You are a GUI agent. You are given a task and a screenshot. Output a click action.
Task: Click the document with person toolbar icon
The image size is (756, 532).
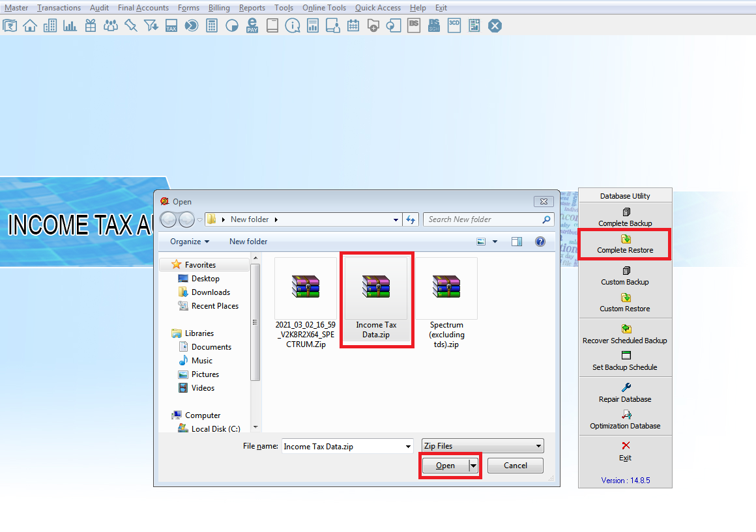tap(332, 25)
